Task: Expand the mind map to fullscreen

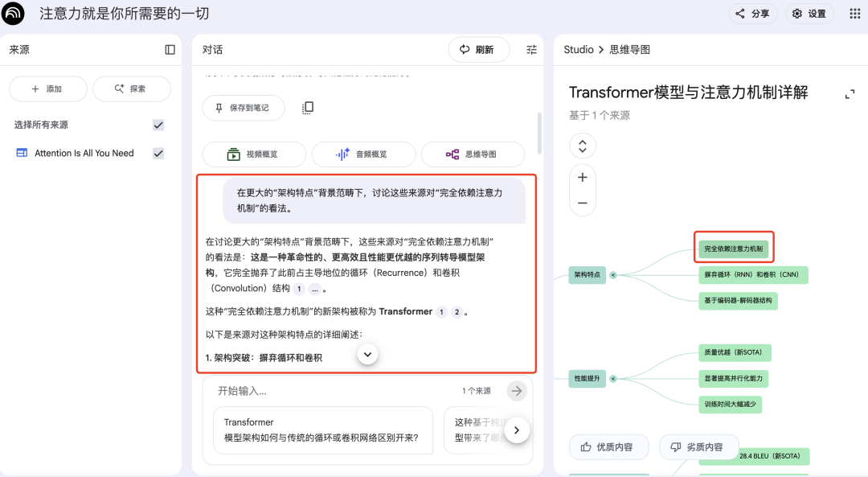Action: (850, 95)
